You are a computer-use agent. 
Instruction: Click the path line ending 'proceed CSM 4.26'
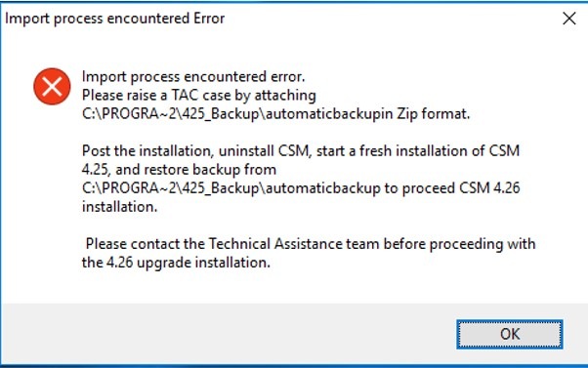(301, 188)
